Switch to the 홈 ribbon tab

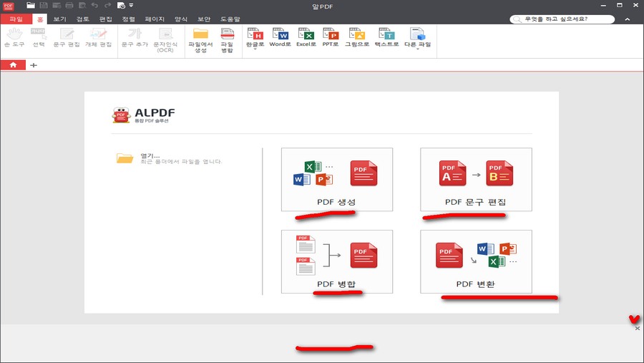point(40,19)
